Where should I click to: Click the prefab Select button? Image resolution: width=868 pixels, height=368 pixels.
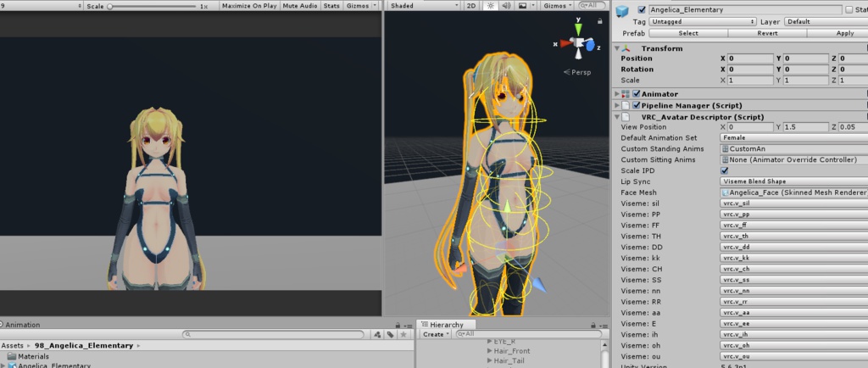688,33
